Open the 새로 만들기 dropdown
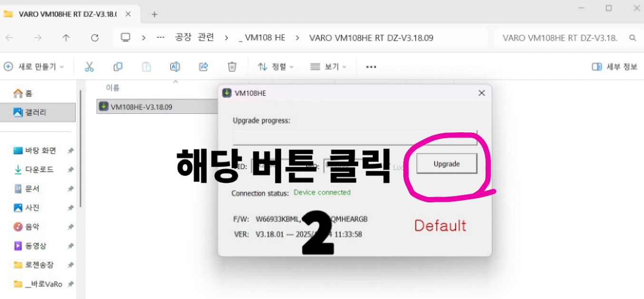Image resolution: width=644 pixels, height=299 pixels. click(x=34, y=67)
